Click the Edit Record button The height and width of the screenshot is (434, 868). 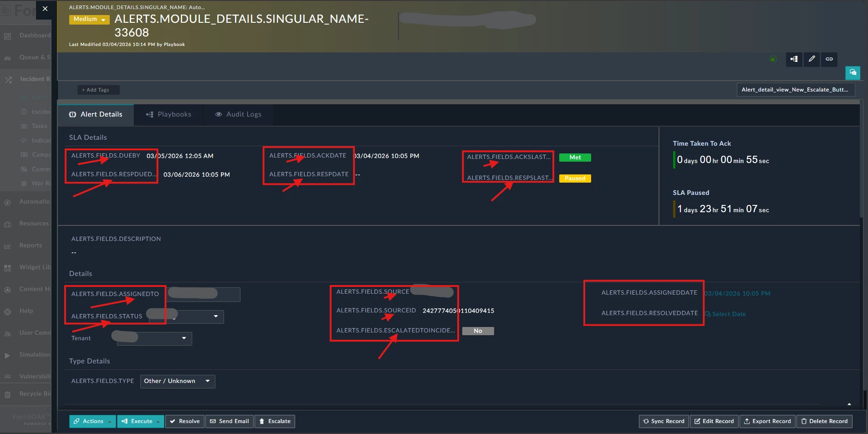714,421
